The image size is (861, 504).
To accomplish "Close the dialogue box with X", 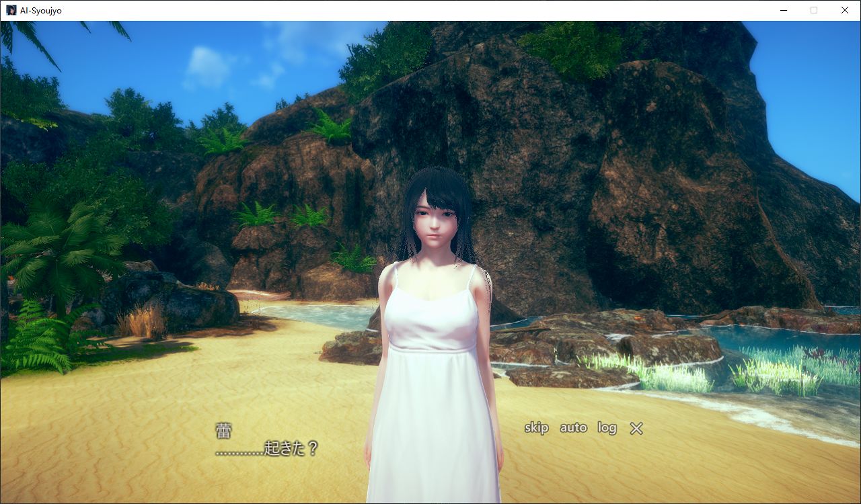I will tap(636, 428).
